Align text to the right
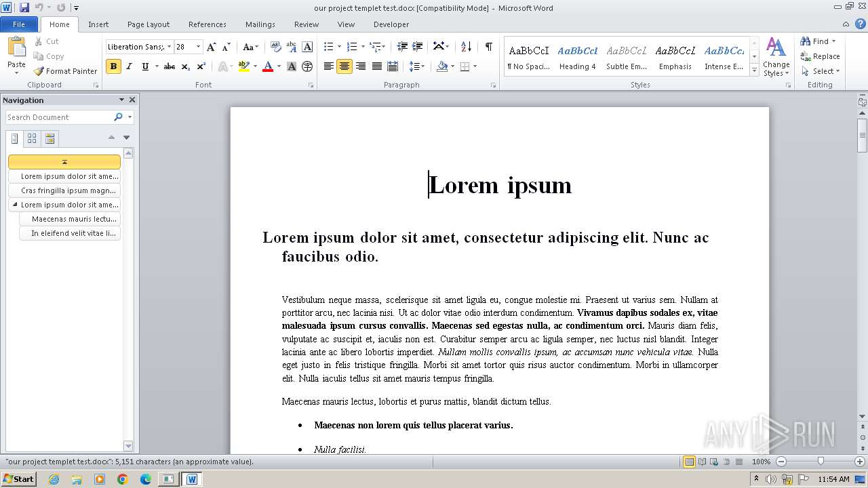The image size is (868, 488). pyautogui.click(x=360, y=66)
